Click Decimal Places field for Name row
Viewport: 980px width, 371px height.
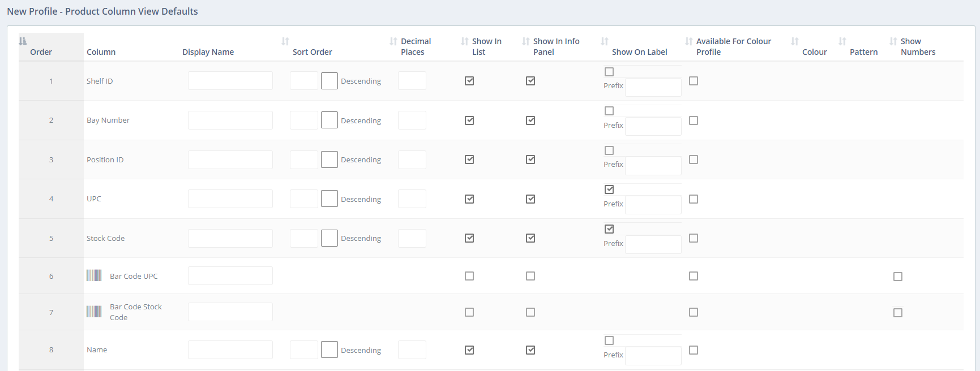pos(412,350)
